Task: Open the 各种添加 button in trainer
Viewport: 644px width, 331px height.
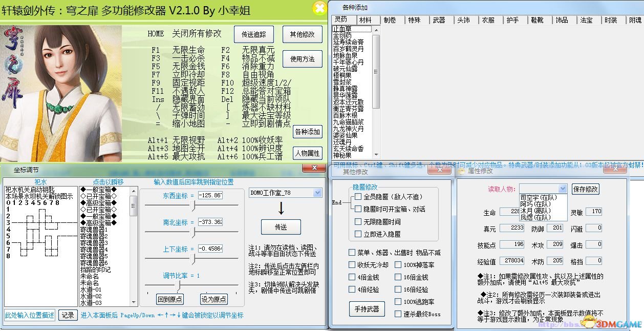Action: tap(307, 132)
